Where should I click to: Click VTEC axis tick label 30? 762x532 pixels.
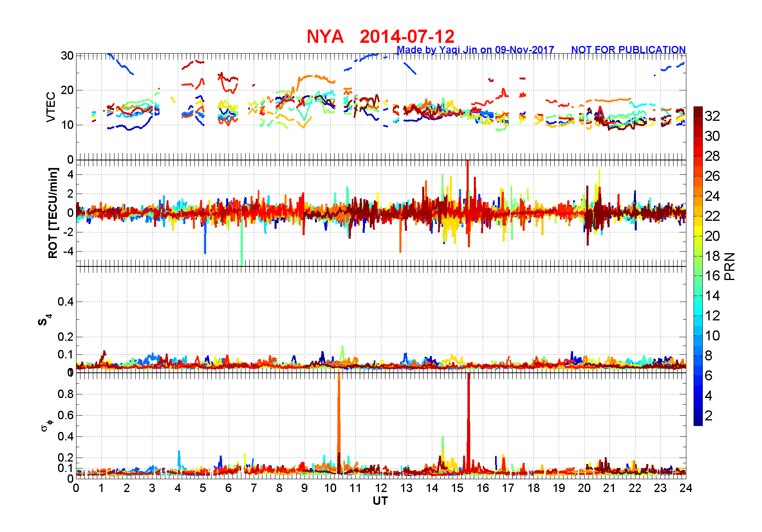click(x=67, y=56)
